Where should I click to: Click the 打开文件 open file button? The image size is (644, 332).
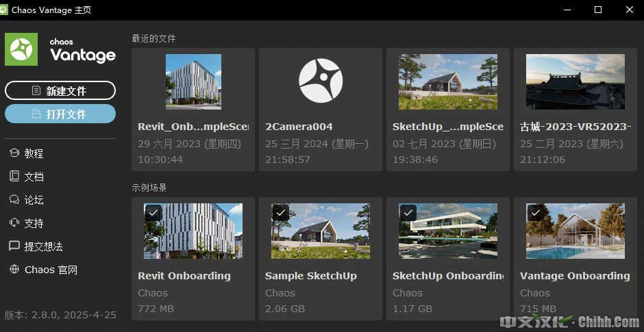pyautogui.click(x=60, y=114)
